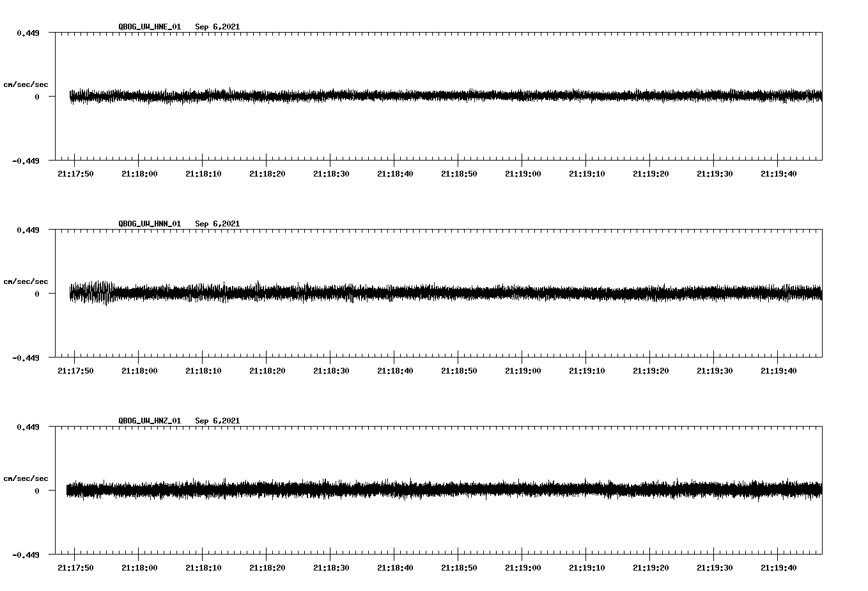Click 21:19:30 time label under HNE plot
The width and height of the screenshot is (868, 591).
click(x=715, y=174)
